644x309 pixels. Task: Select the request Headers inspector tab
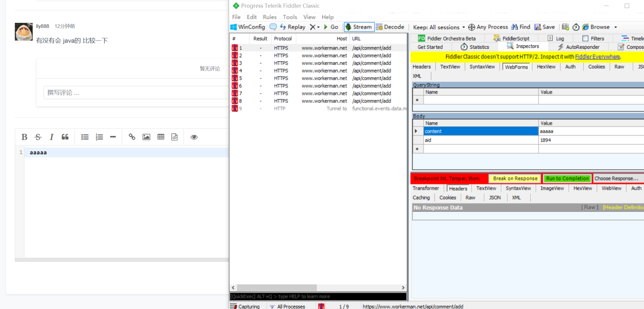421,67
